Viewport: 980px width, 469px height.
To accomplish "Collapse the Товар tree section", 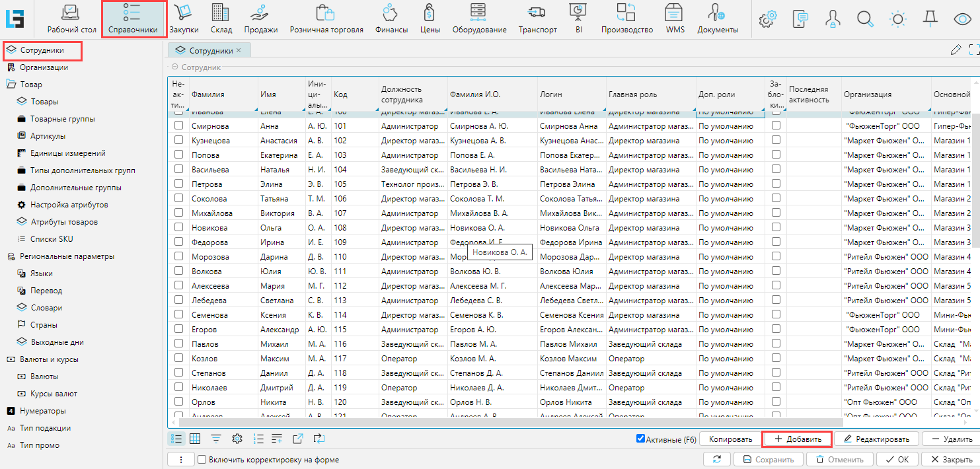I will click(11, 85).
